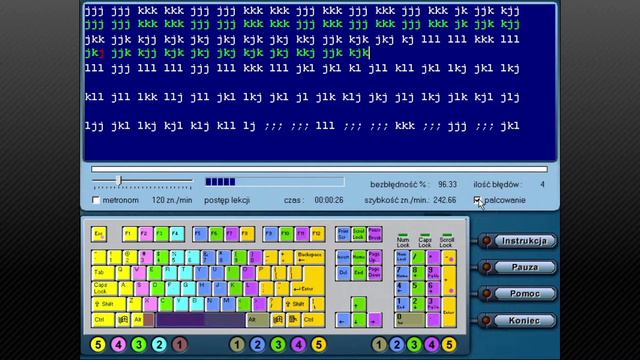The height and width of the screenshot is (360, 640).
Task: Click the speed value 242.66
Action: pos(444,200)
